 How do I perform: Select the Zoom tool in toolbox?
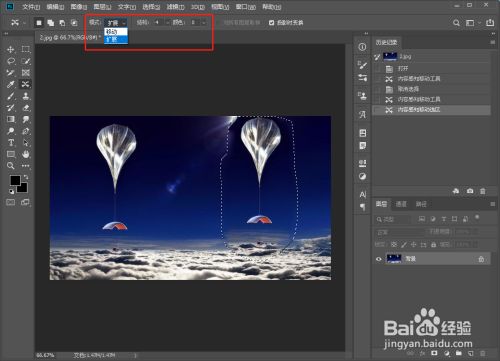[x=11, y=166]
